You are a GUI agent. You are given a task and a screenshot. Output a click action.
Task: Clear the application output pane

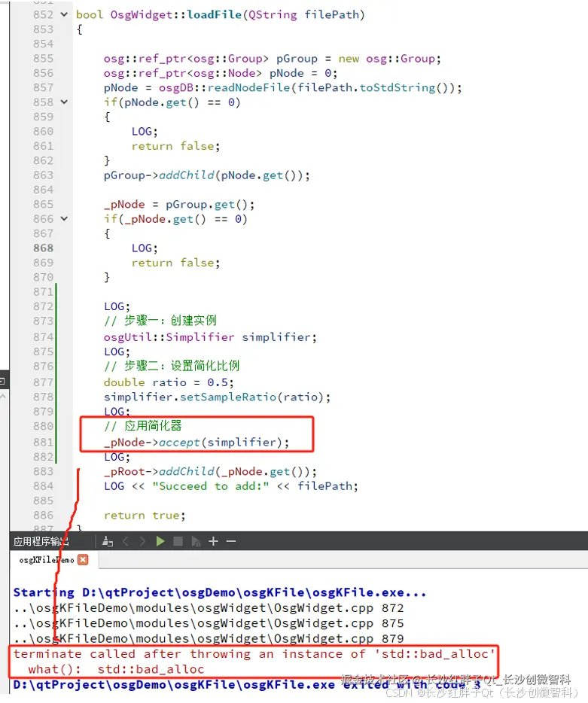pyautogui.click(x=107, y=542)
